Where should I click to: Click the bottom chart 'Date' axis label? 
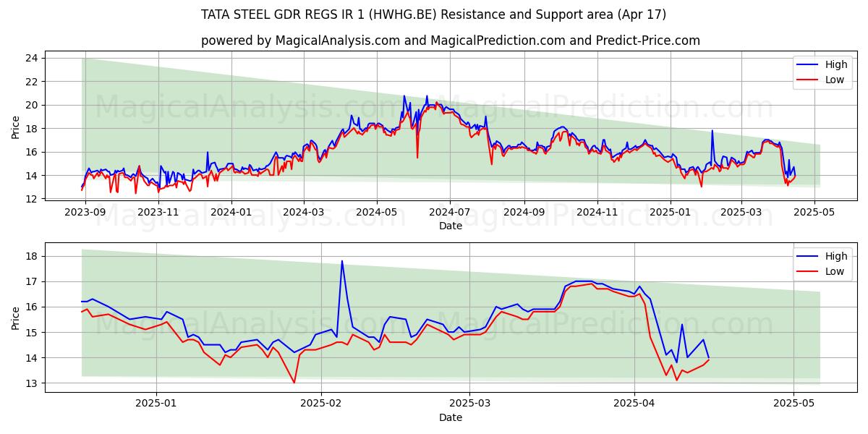click(x=450, y=417)
